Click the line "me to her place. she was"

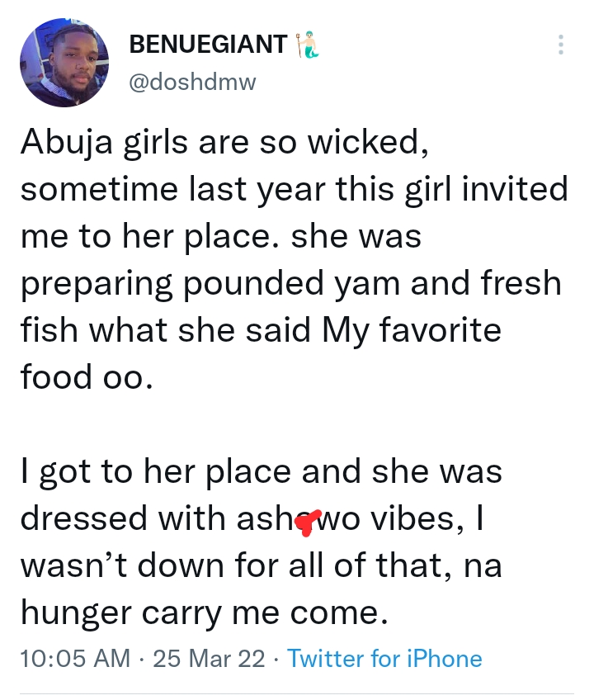(x=219, y=236)
